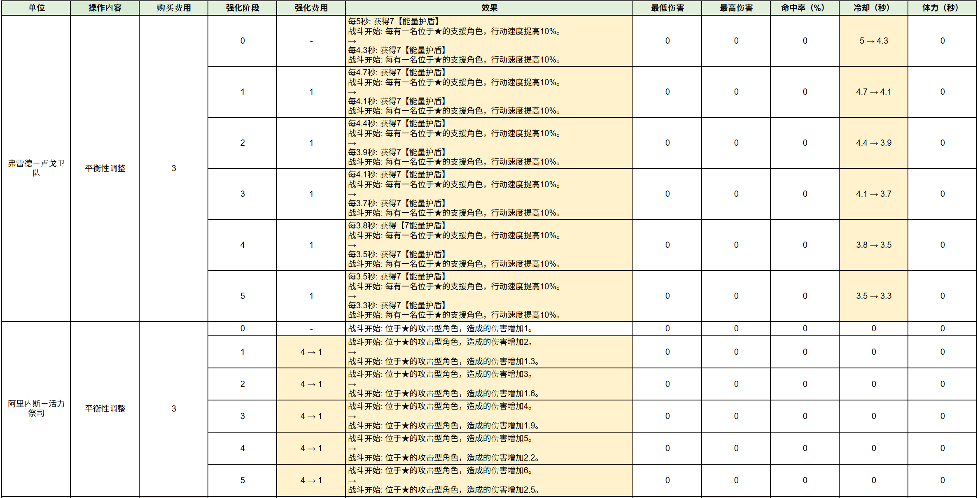The image size is (980, 498).
Task: Select 4 → 1 cost in 伤害增加2.5 row
Action: tap(311, 480)
